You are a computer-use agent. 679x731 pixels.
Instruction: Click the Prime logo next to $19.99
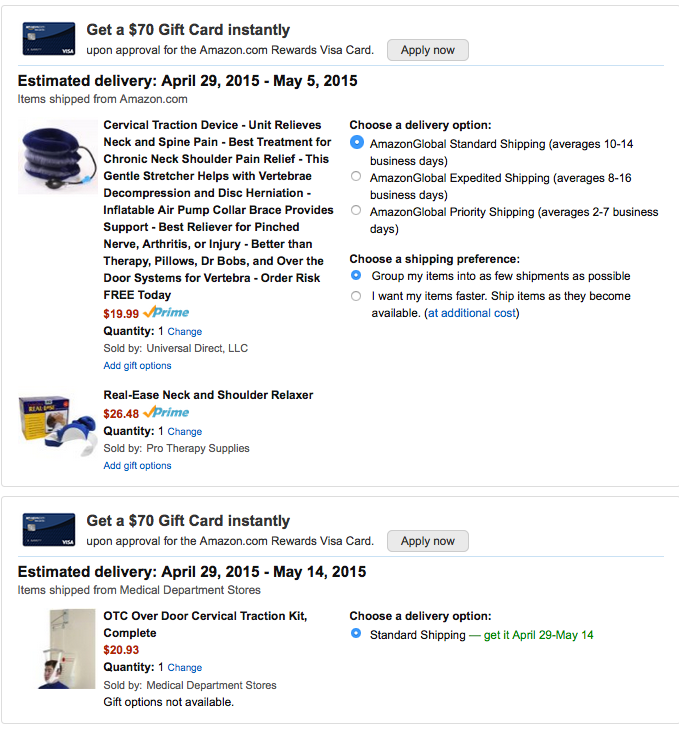(x=166, y=313)
